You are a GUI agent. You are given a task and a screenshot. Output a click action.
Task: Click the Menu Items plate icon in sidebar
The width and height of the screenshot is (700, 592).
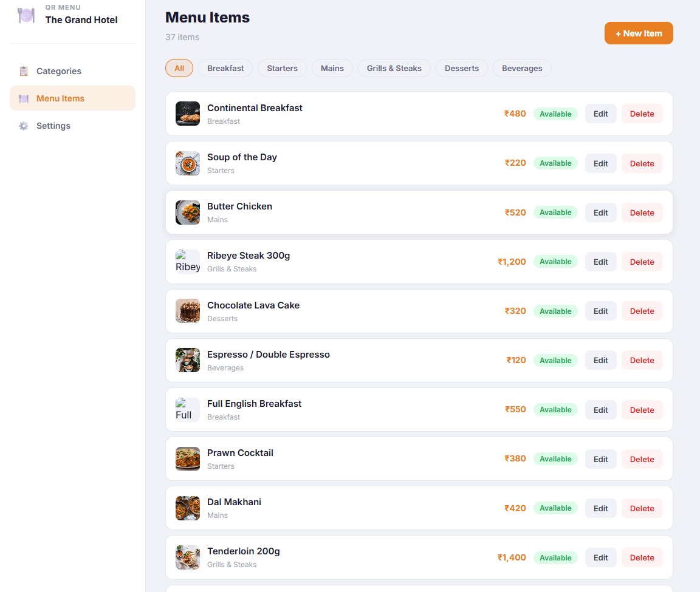24,98
